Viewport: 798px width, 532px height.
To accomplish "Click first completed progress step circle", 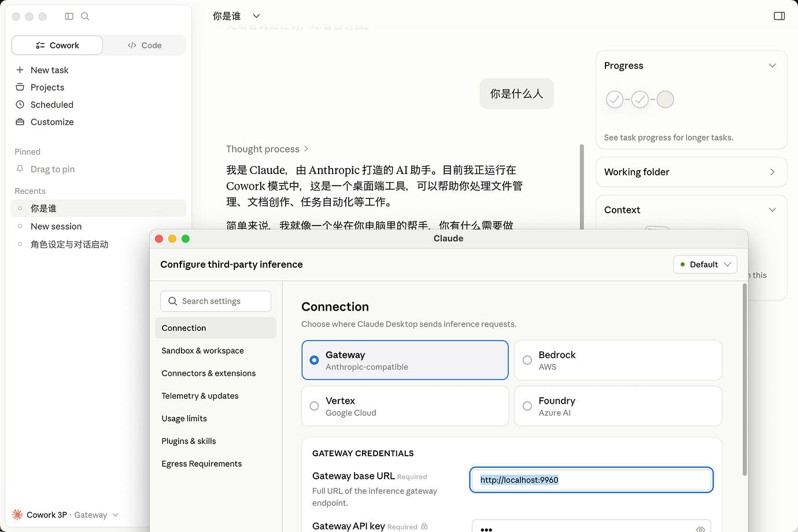I will coord(615,99).
